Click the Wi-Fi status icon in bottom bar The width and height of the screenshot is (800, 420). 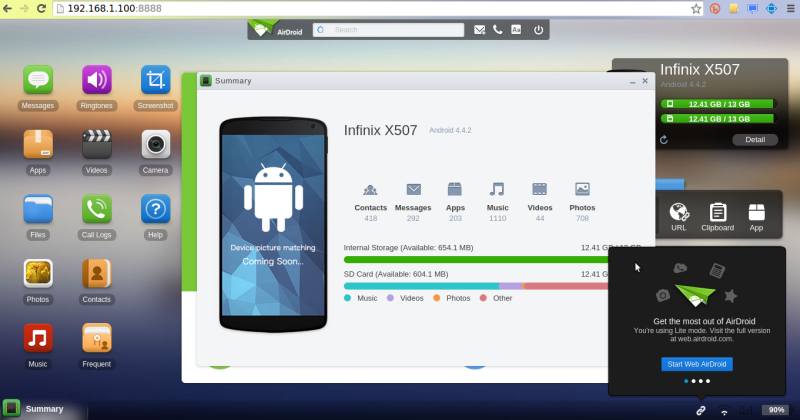[x=724, y=410]
